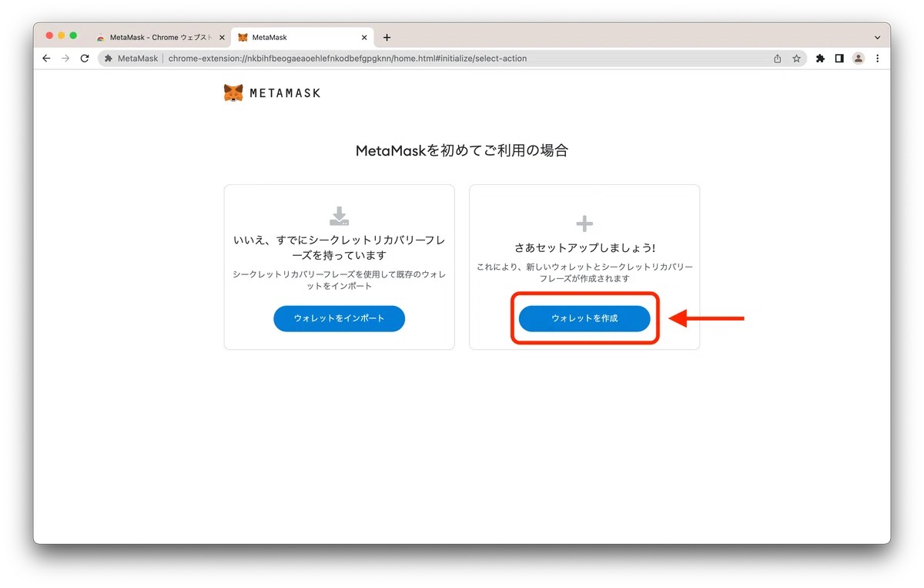Open a new browser tab

(387, 38)
